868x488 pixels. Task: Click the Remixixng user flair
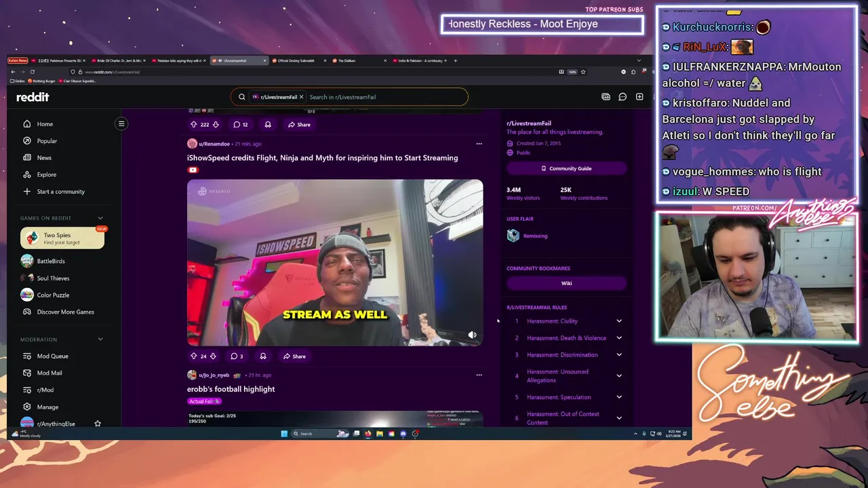pyautogui.click(x=535, y=236)
